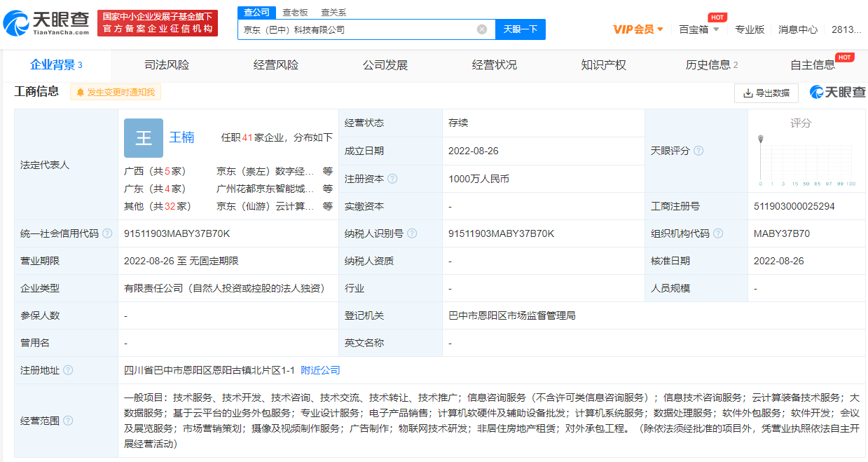868x462 pixels.
Task: Open the 历史信息 tab
Action: click(712, 65)
